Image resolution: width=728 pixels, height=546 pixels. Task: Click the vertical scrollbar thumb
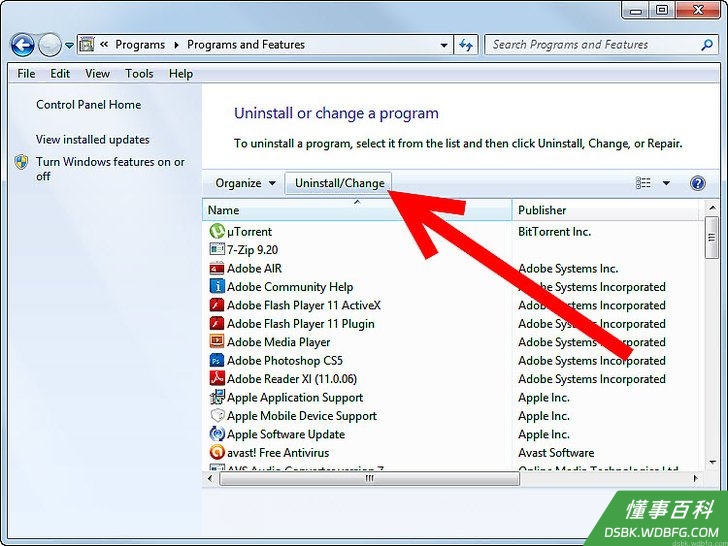tap(711, 237)
